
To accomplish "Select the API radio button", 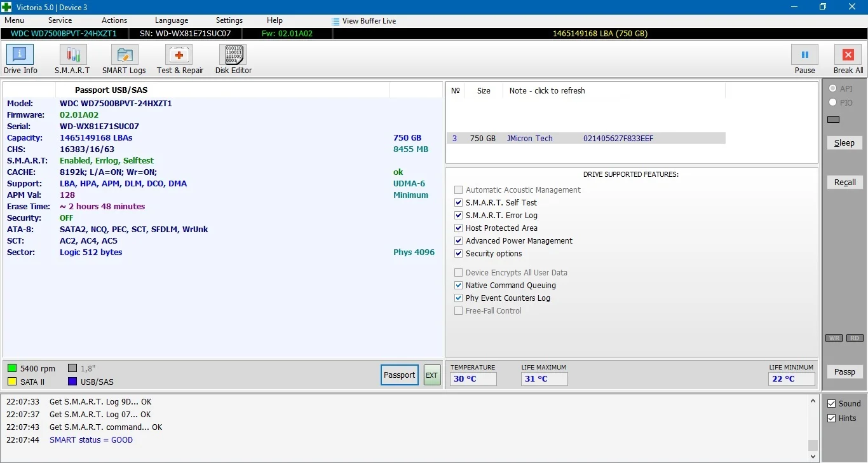I will coord(832,89).
